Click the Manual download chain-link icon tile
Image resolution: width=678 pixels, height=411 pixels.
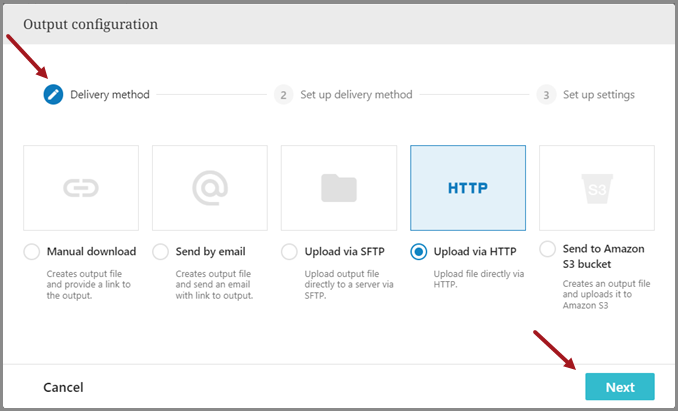point(81,187)
